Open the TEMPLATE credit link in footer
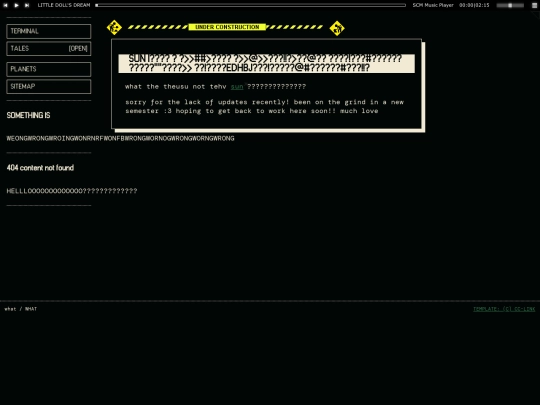Image resolution: width=540 pixels, height=405 pixels. tap(504, 309)
